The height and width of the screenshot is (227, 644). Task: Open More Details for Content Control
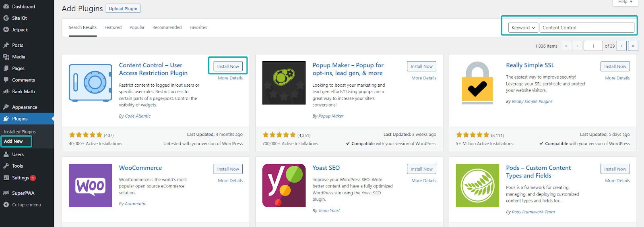click(x=230, y=78)
